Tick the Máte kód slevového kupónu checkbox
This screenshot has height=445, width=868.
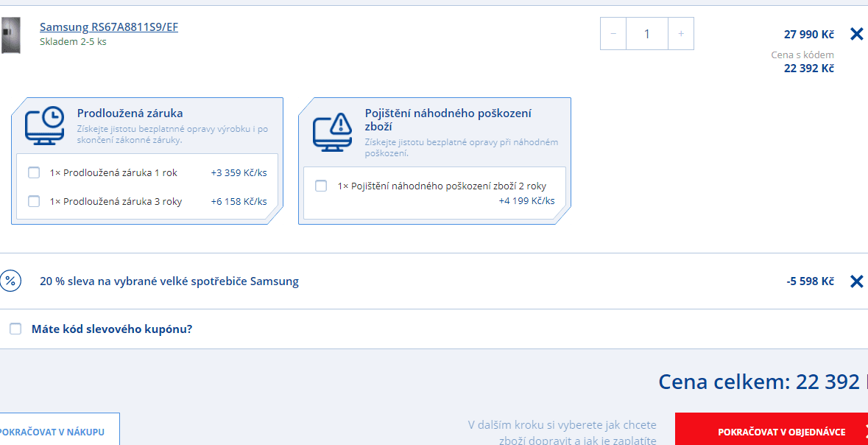15,329
